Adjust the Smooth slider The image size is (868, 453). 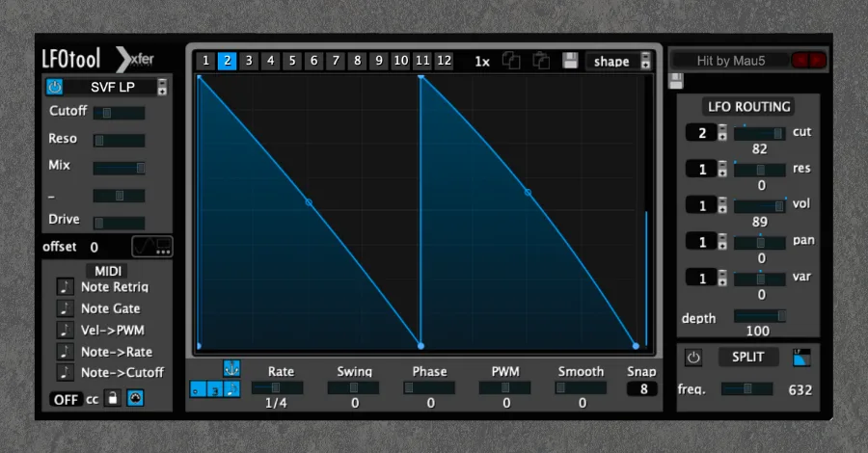[581, 387]
